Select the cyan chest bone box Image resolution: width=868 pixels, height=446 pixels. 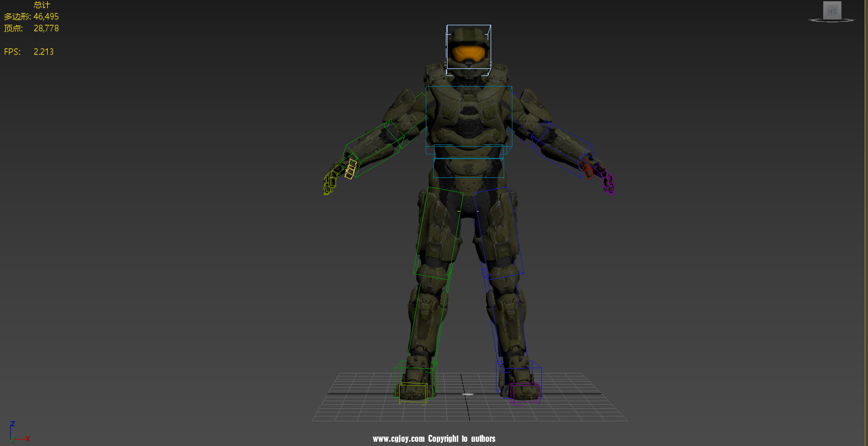pos(469,116)
